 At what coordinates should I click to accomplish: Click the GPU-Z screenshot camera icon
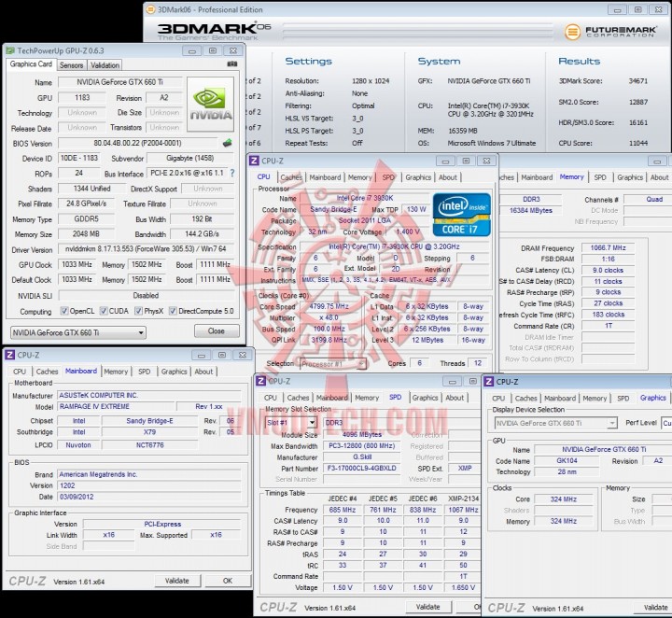point(231,63)
